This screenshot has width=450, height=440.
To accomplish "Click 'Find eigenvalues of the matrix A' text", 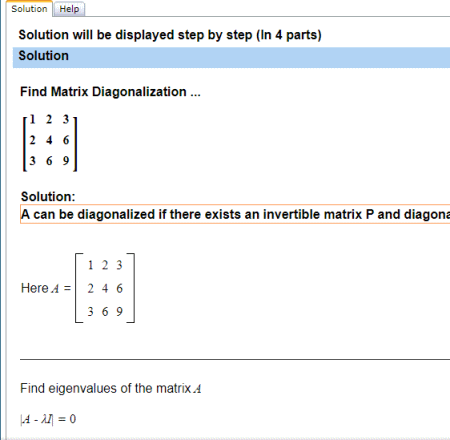I will [111, 389].
